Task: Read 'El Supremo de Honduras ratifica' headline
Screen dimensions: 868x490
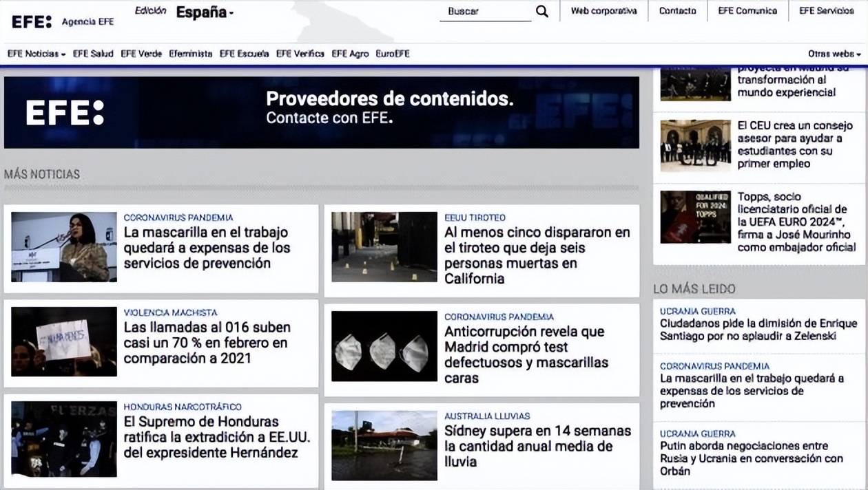Action: coord(217,437)
